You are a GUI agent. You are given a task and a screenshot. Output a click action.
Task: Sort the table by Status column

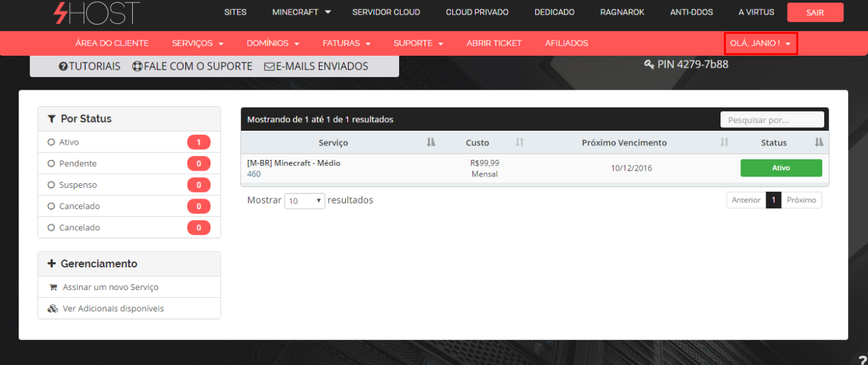click(781, 143)
